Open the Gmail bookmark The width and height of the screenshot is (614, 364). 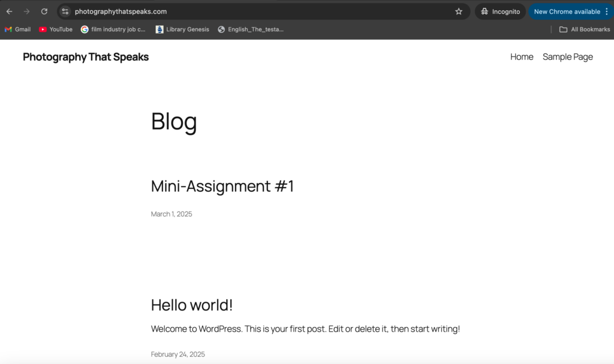pyautogui.click(x=17, y=29)
